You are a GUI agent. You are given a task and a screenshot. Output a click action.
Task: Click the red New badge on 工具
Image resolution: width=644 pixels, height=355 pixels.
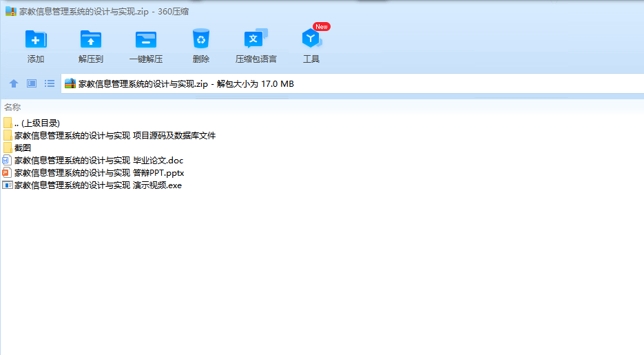coord(322,27)
